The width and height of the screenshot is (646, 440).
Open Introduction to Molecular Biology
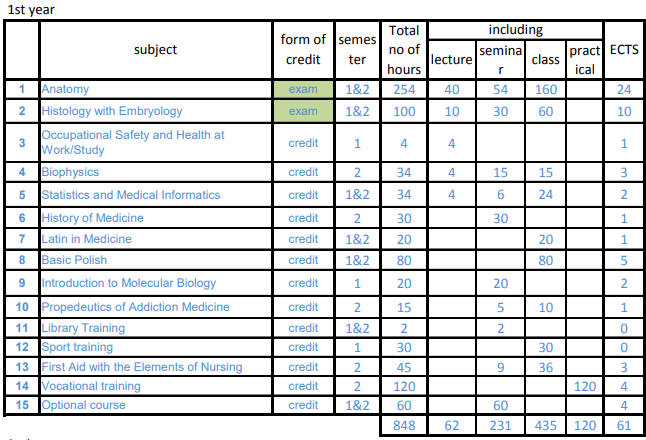tap(128, 283)
